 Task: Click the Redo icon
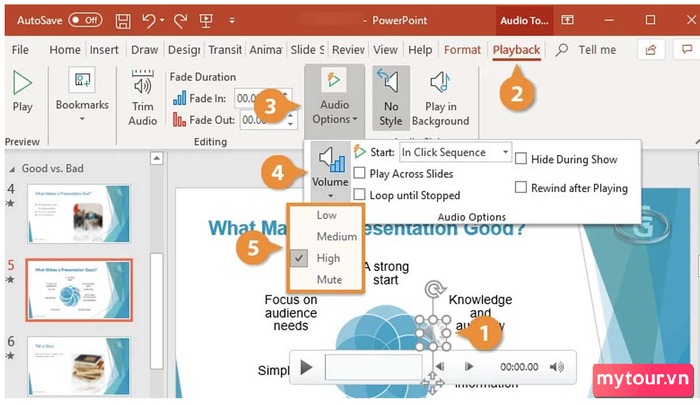pos(181,21)
